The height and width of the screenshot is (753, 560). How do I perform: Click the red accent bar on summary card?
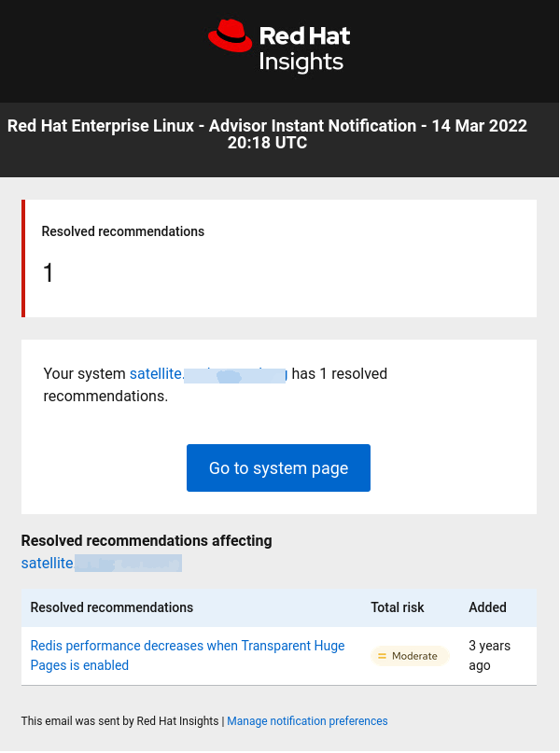pos(23,258)
